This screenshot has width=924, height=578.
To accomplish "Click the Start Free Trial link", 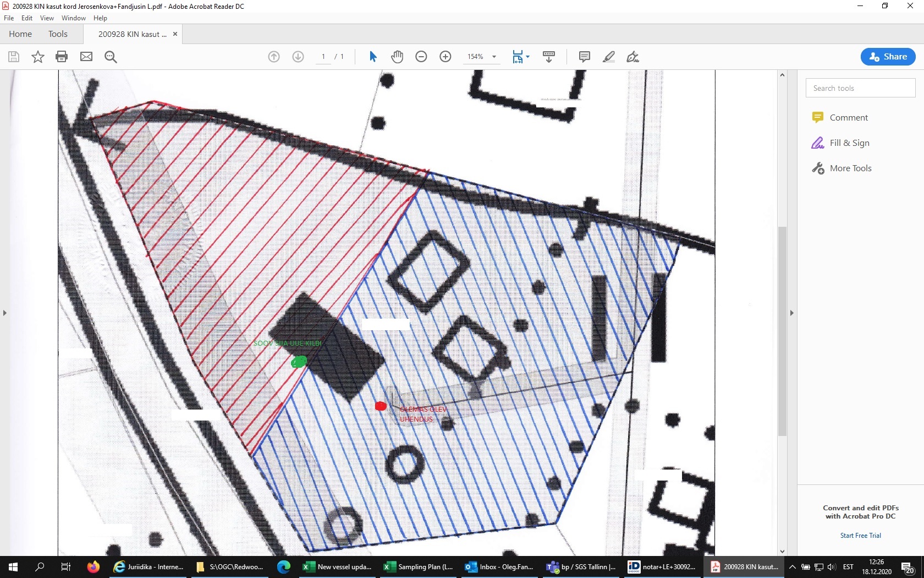I will (x=860, y=535).
